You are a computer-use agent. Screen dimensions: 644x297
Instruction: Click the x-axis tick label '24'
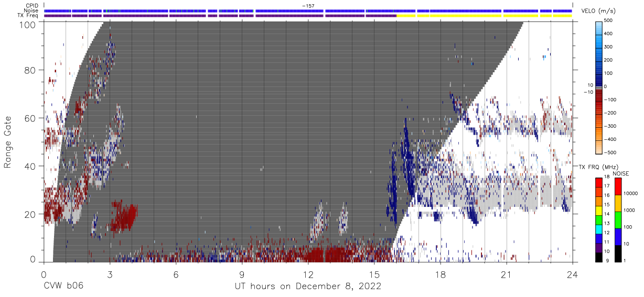tap(572, 274)
